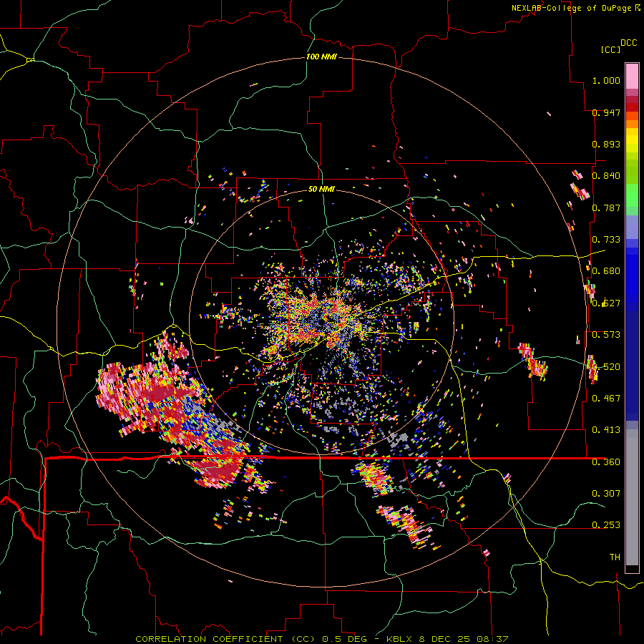Click the 0.413 scale value

[606, 430]
